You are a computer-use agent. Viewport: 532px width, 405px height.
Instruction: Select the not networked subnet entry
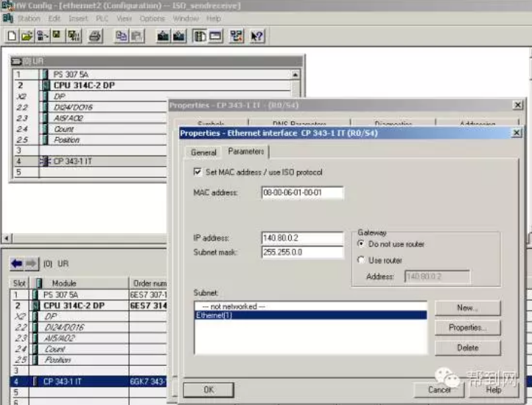309,306
